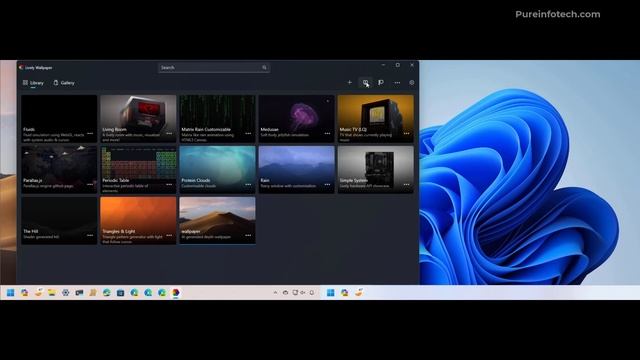Open the Medusae card three-dot menu

[x=327, y=133]
